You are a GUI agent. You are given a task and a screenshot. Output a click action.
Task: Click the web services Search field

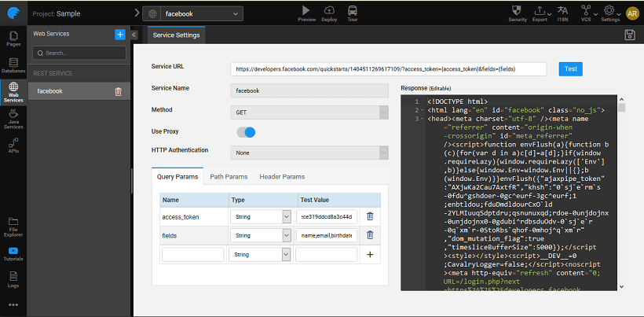click(79, 53)
